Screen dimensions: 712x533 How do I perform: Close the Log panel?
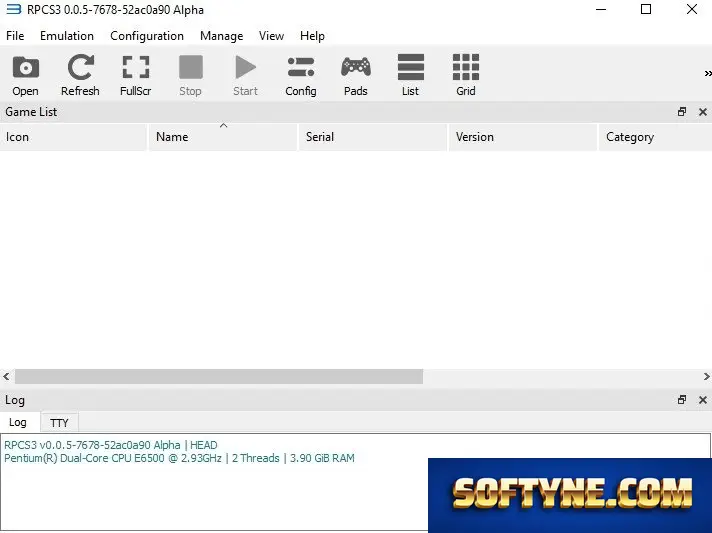coord(702,400)
